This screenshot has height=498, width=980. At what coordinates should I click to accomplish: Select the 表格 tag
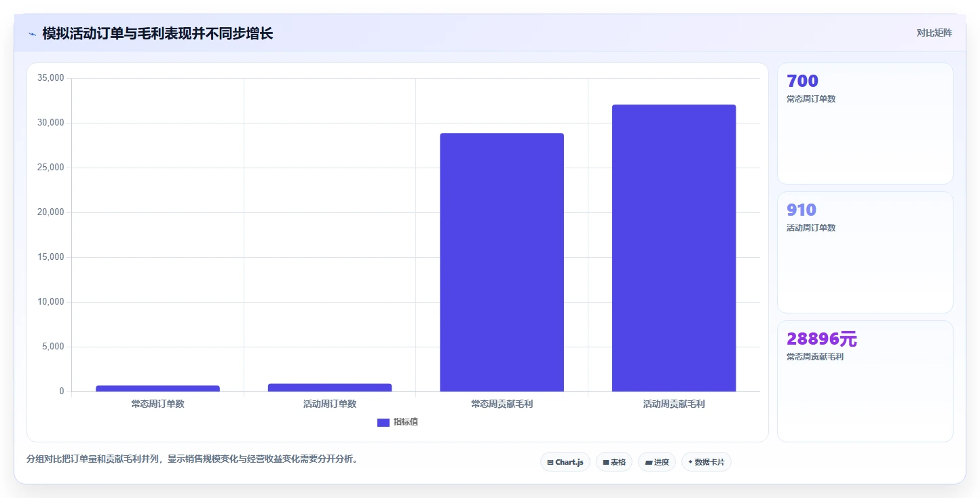[614, 462]
